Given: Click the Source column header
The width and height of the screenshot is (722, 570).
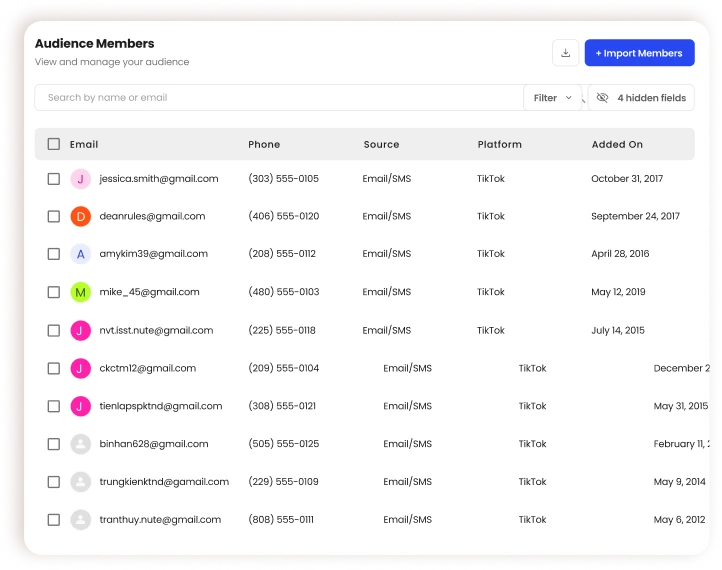Looking at the screenshot, I should [381, 144].
